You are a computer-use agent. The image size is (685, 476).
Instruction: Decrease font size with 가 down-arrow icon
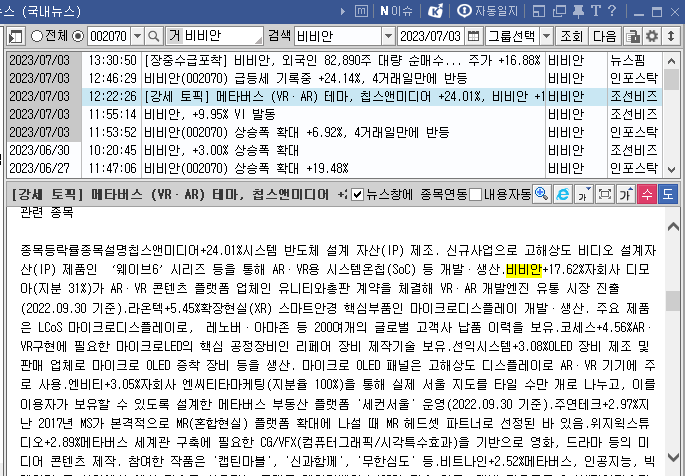point(584,194)
